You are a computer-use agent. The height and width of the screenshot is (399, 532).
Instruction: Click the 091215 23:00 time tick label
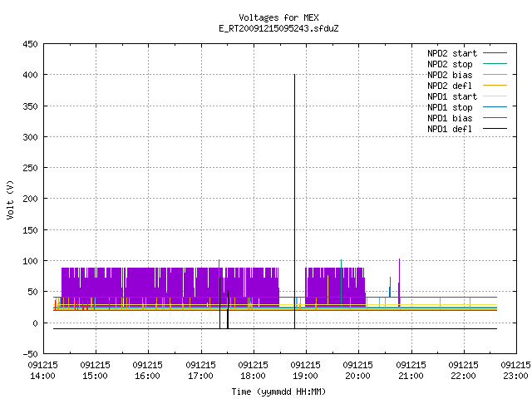515,370
